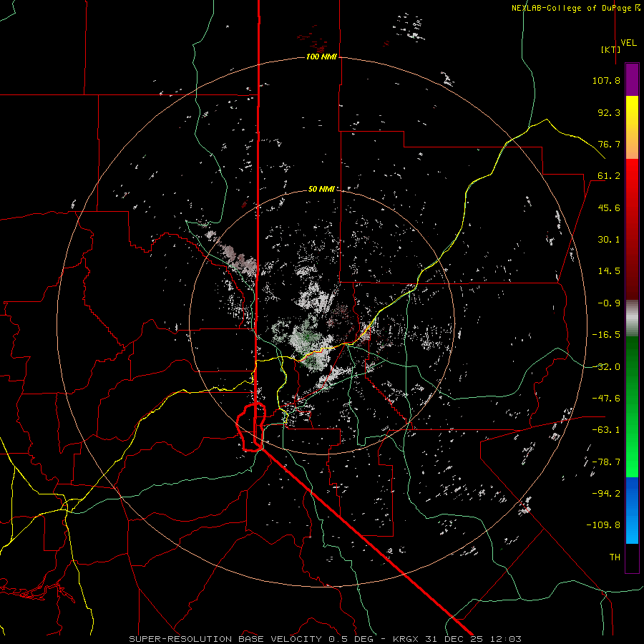This screenshot has height=644, width=644.
Task: Click the 107.8 velocity scale value
Action: coord(606,80)
